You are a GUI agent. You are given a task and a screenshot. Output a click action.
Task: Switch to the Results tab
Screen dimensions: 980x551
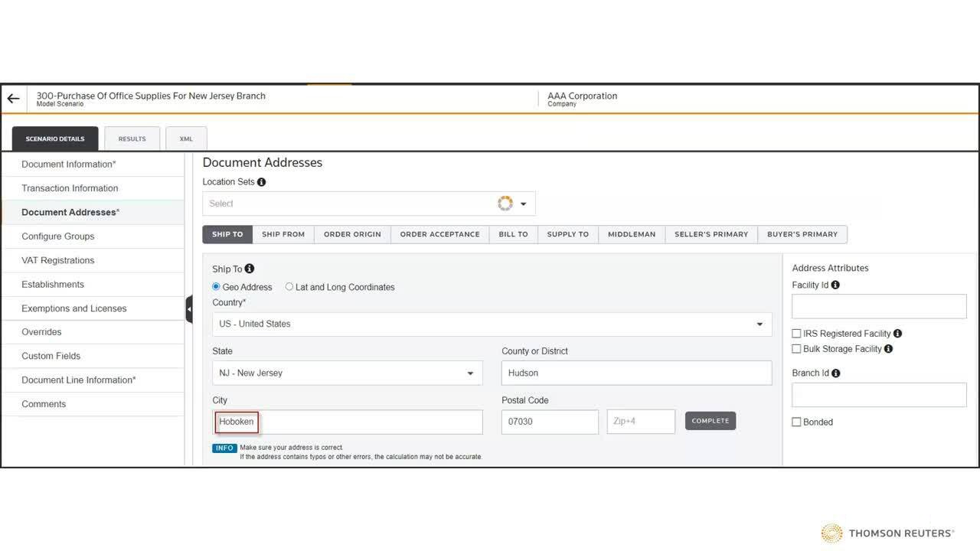132,139
